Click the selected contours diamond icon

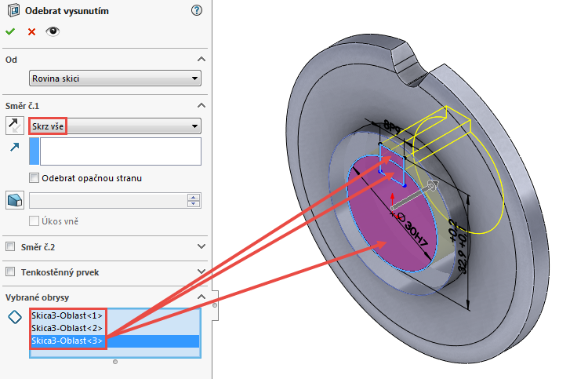[15, 317]
